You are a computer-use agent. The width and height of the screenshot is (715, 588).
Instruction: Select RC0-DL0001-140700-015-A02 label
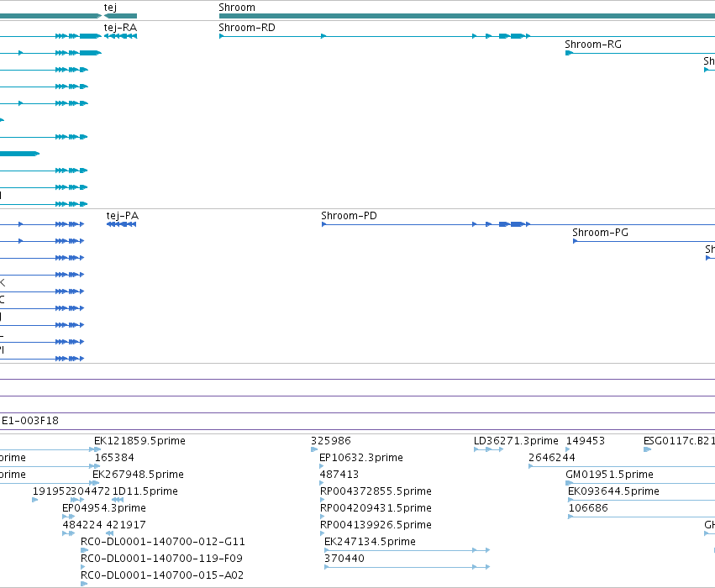pyautogui.click(x=162, y=575)
